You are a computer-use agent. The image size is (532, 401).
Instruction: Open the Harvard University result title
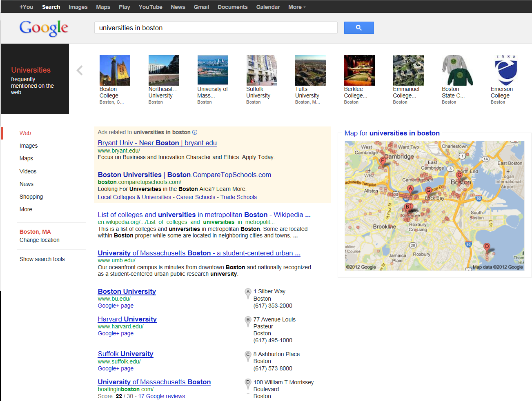[127, 319]
